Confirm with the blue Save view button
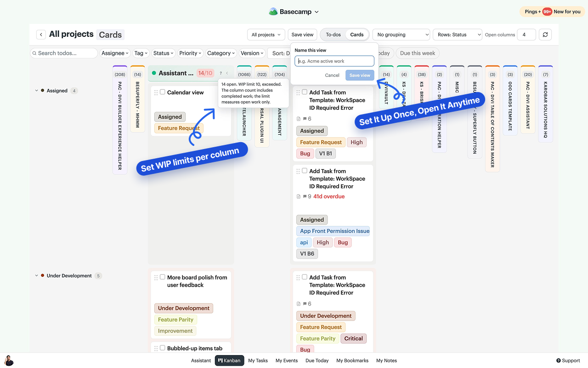Image resolution: width=588 pixels, height=368 pixels. pyautogui.click(x=360, y=75)
